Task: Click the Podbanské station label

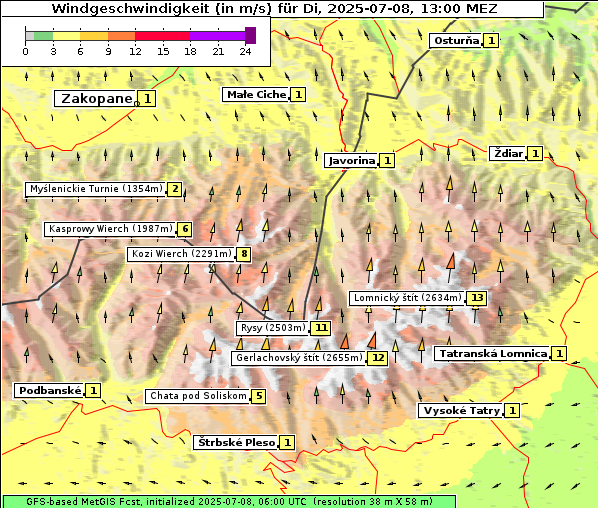Action: [50, 391]
